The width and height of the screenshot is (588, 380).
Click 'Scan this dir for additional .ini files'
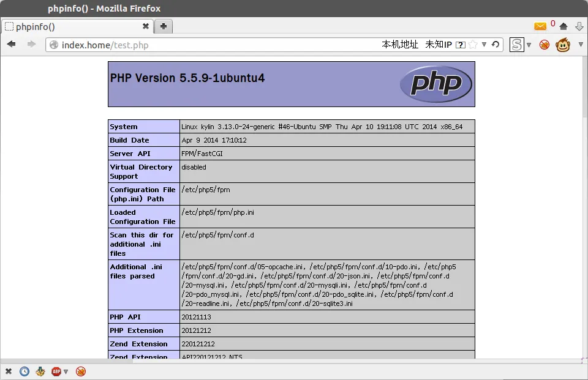point(141,244)
